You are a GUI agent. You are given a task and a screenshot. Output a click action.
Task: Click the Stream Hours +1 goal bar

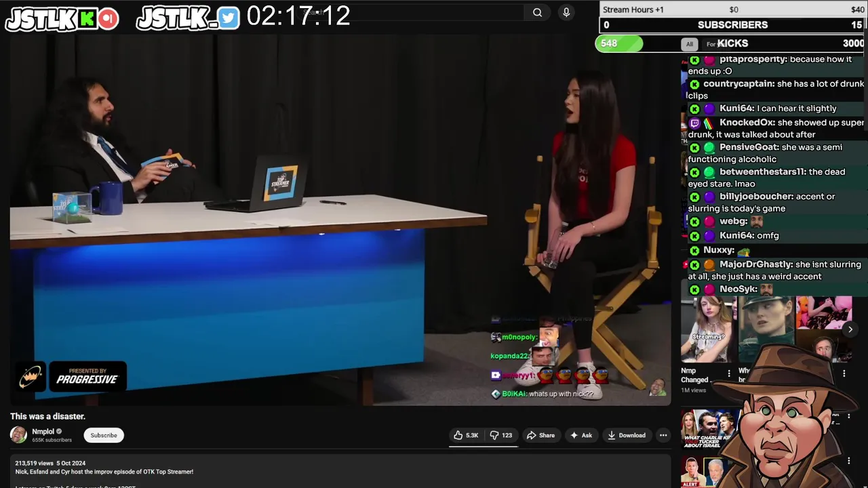[x=733, y=9]
